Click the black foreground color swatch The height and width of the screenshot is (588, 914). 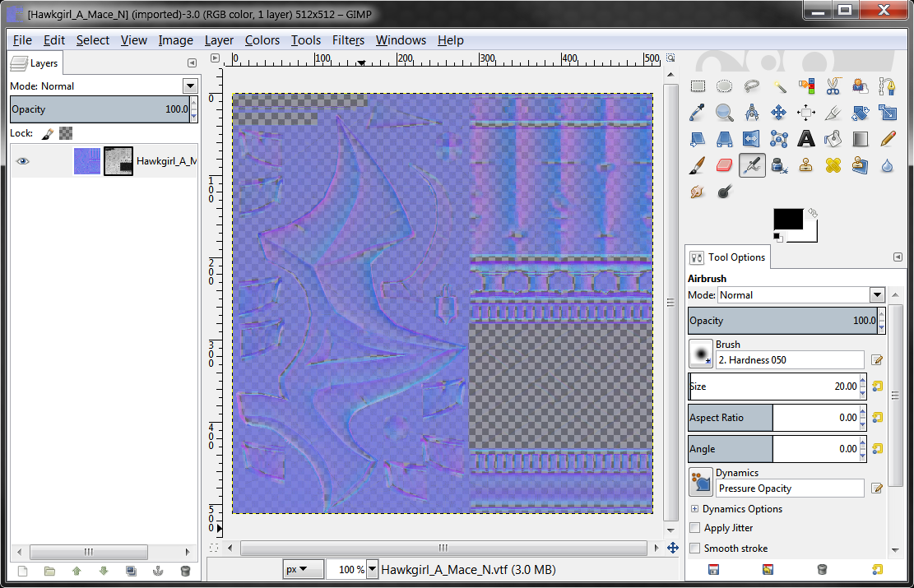point(788,219)
